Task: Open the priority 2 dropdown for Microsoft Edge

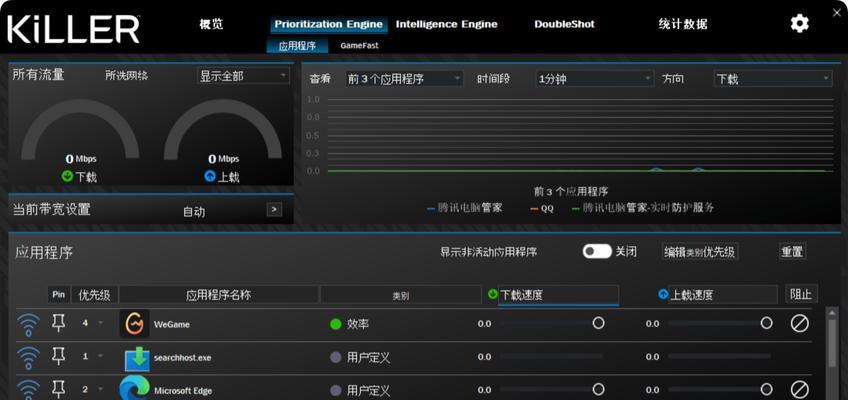Action: [x=92, y=389]
